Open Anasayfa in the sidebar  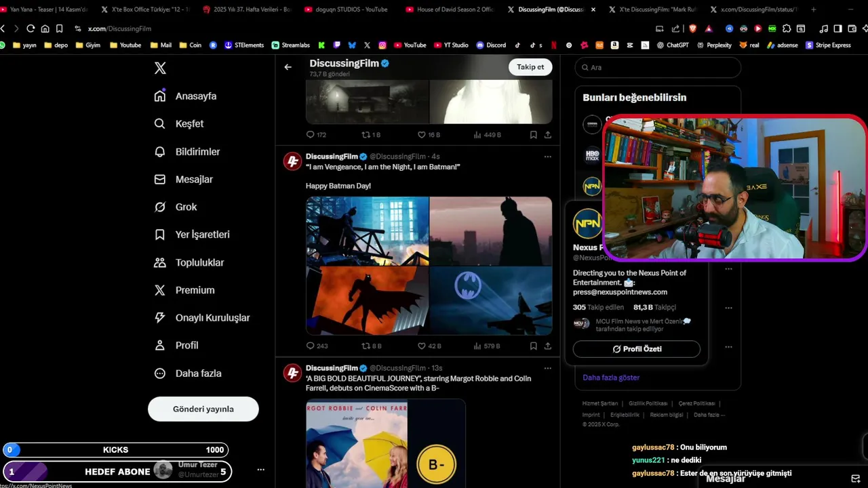[185, 96]
